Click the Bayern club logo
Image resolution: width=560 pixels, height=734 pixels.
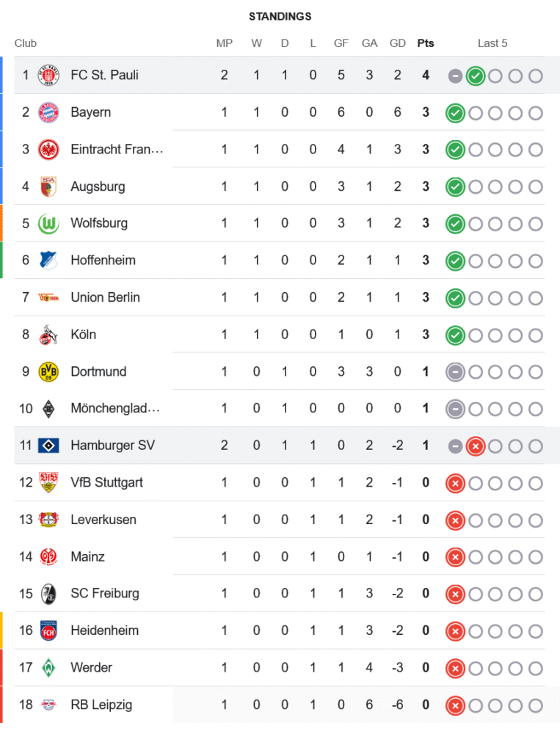[48, 112]
